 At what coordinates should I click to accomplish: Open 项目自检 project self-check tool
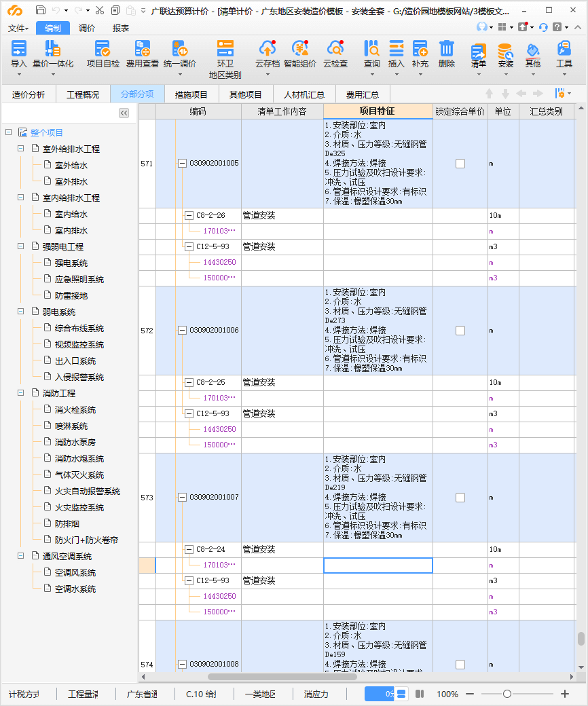(103, 49)
